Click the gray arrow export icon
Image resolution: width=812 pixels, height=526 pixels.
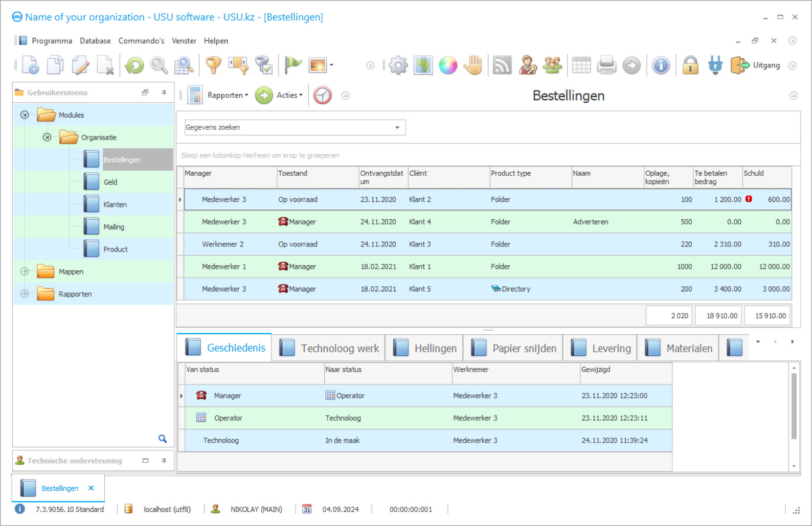pos(631,65)
